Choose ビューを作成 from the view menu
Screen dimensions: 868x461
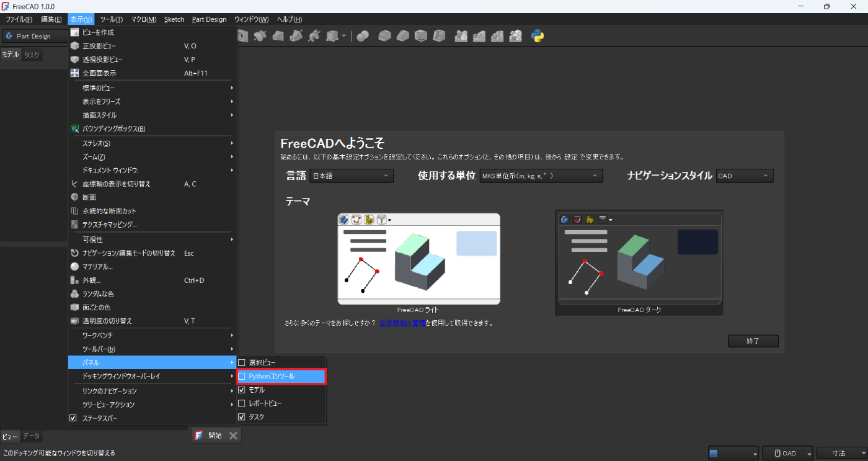coord(153,32)
